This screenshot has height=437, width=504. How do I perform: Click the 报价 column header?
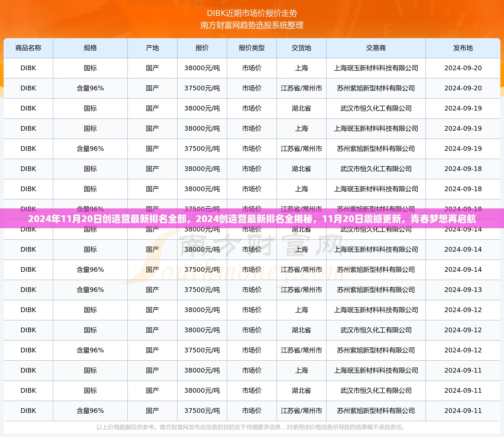click(202, 48)
